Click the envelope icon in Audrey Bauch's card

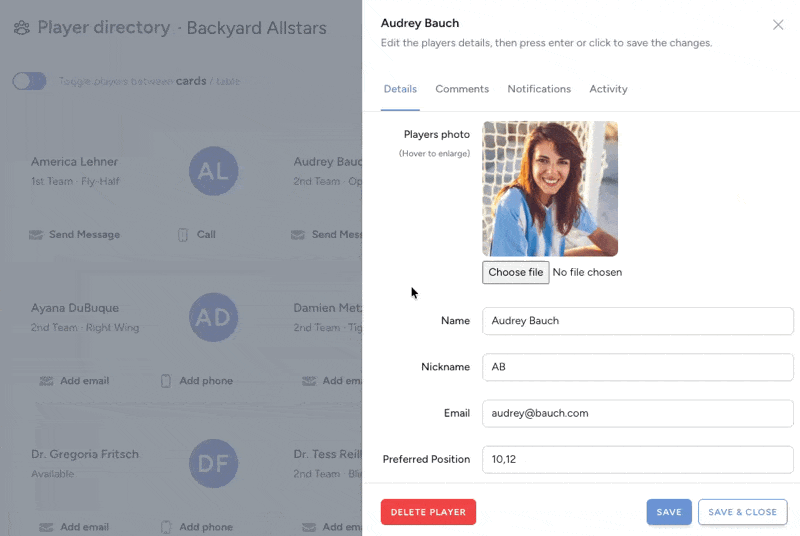[x=298, y=235]
